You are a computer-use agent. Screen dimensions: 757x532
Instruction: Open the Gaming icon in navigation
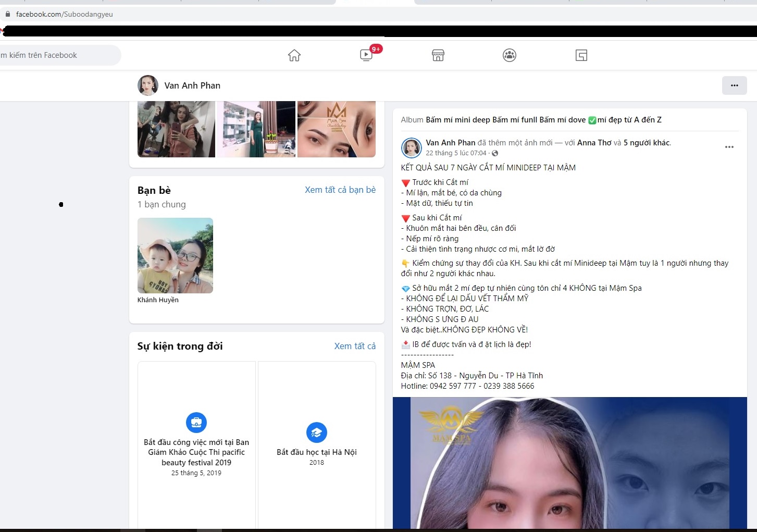(581, 55)
